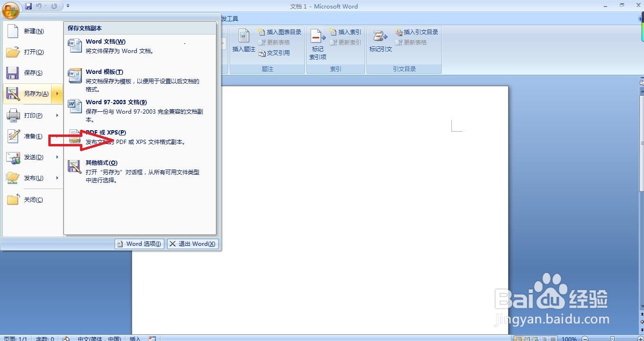Viewport: 644px width, 341px height.
Task: Click the Undo icon in the quick access toolbar
Action: tap(39, 6)
